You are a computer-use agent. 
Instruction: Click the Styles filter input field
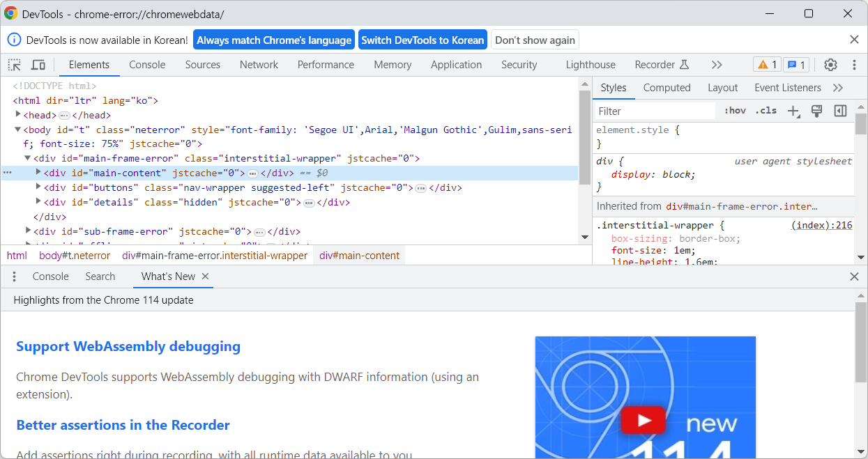pos(655,111)
